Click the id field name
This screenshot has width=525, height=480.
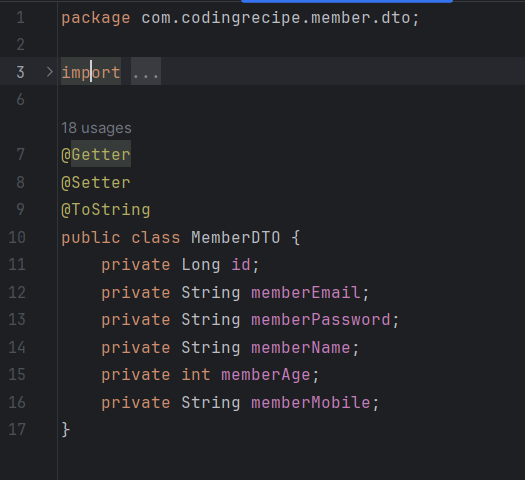click(x=241, y=264)
